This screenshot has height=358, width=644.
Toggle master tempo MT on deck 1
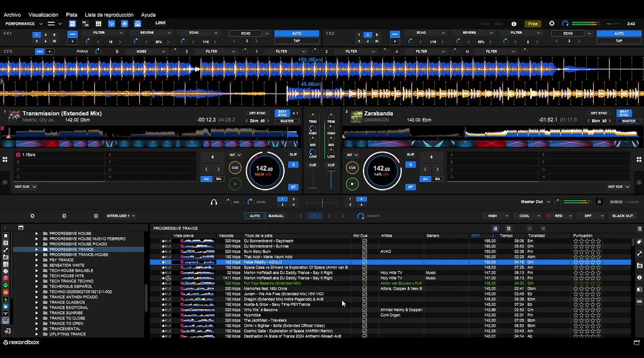click(293, 187)
